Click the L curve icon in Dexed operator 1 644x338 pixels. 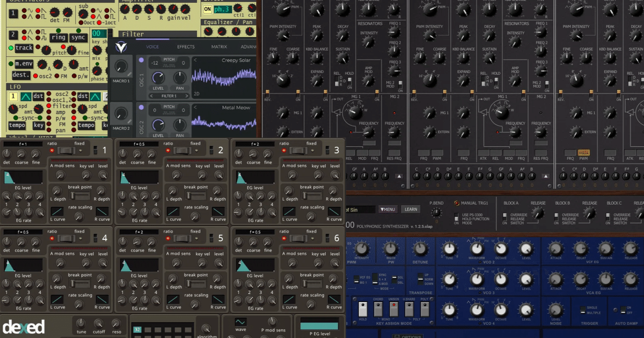click(x=57, y=211)
